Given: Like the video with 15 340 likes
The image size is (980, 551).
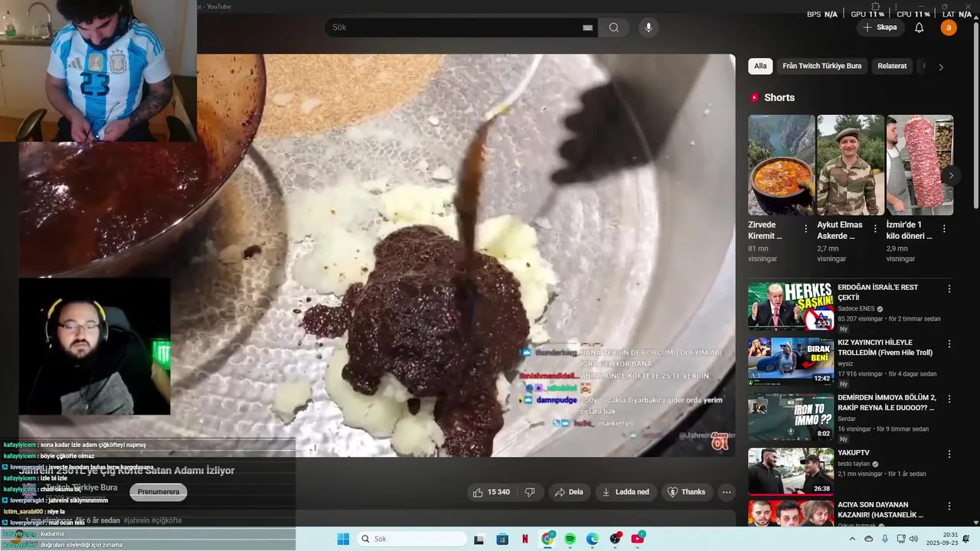Looking at the screenshot, I should pyautogui.click(x=491, y=492).
